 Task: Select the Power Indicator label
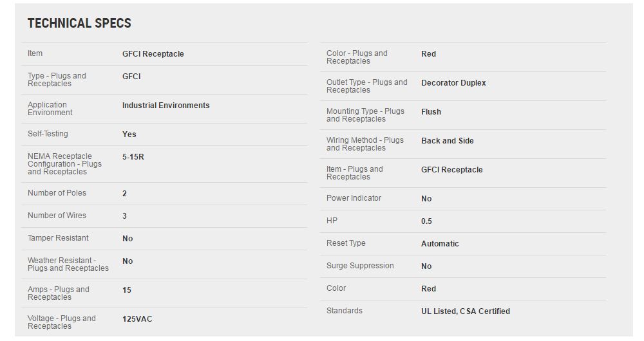(x=354, y=198)
